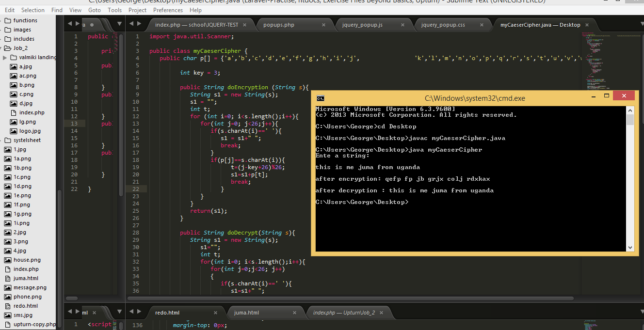Collapse the Job_2 folder in the sidebar
The height and width of the screenshot is (330, 644).
pyautogui.click(x=2, y=48)
